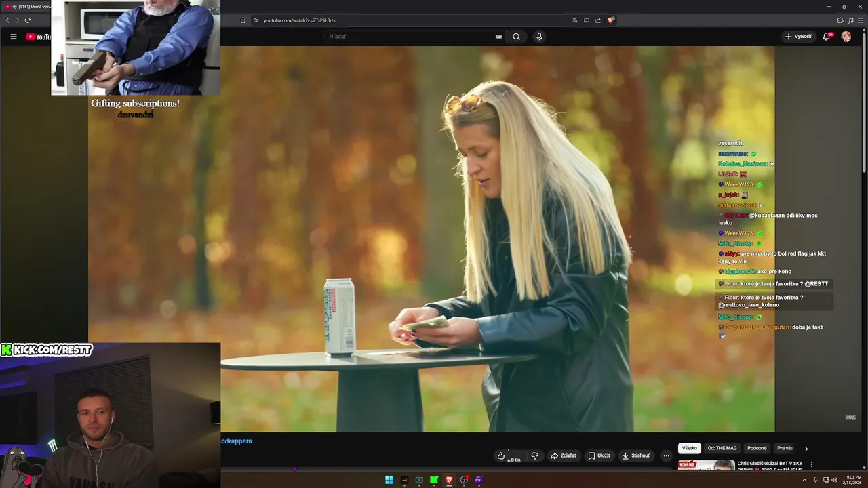Share the page using address bar share icon
Screen dimensions: 868x488
598,20
